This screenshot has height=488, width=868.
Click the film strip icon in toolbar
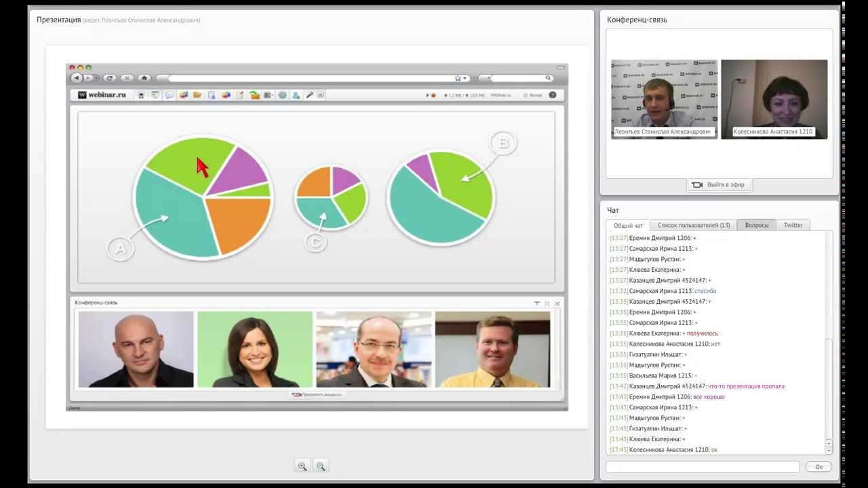269,95
